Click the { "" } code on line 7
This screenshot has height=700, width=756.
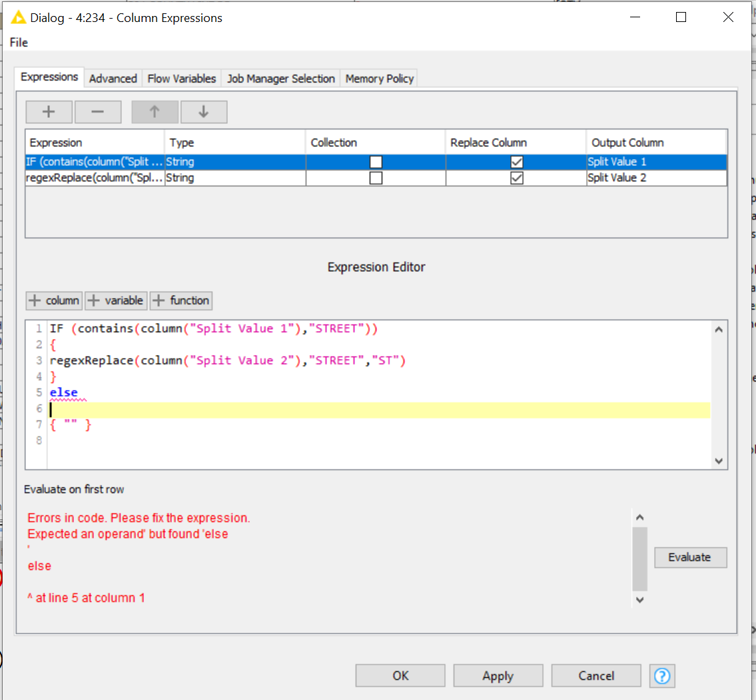point(71,425)
